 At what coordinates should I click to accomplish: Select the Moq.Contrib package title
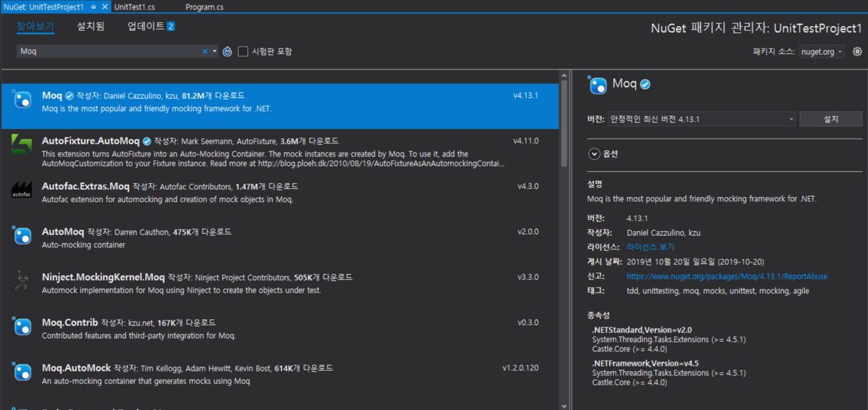point(70,323)
